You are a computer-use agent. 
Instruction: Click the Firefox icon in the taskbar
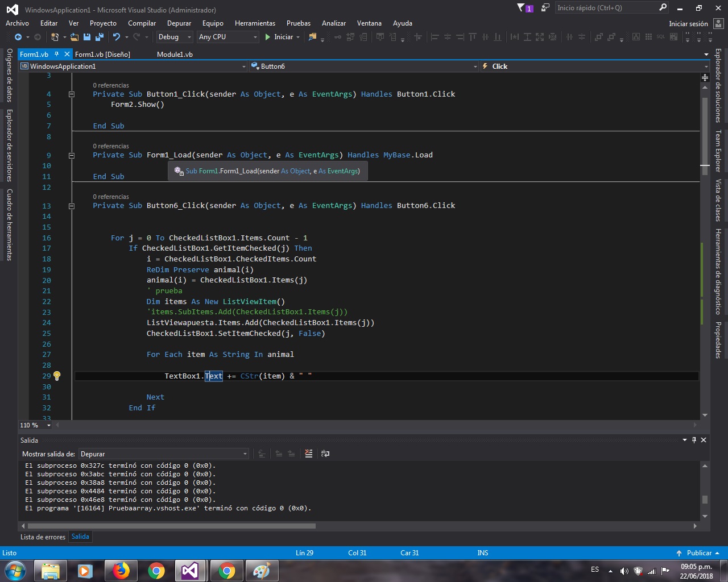tap(121, 571)
